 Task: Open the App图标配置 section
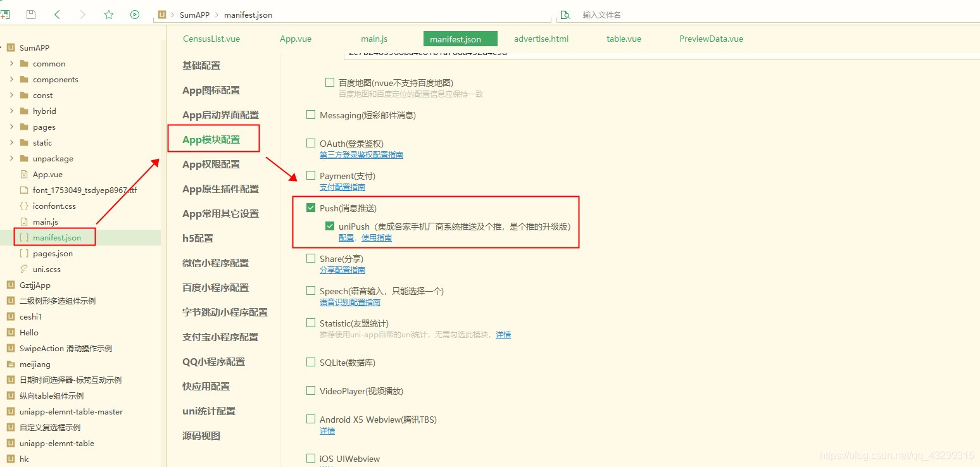tap(211, 90)
